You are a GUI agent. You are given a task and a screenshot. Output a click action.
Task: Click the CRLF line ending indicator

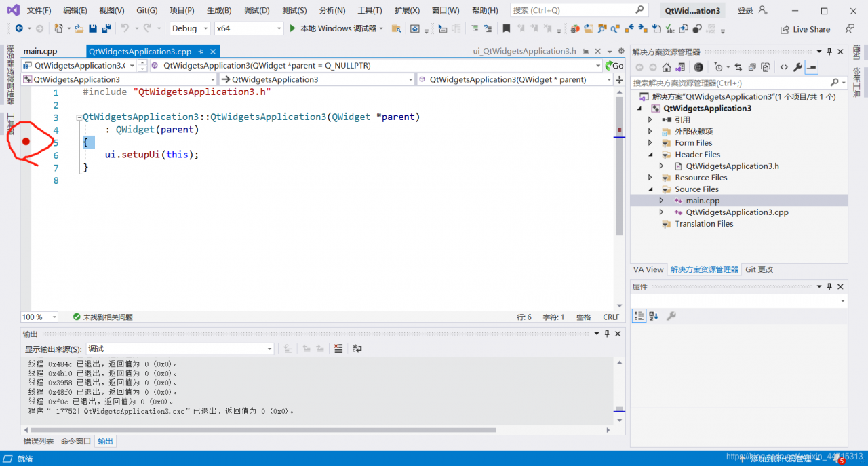[611, 317]
